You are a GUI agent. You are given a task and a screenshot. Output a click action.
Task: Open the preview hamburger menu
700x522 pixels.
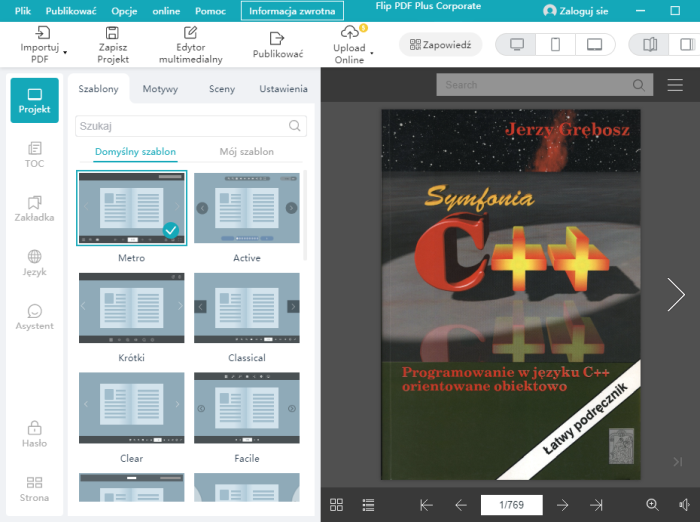coord(675,85)
